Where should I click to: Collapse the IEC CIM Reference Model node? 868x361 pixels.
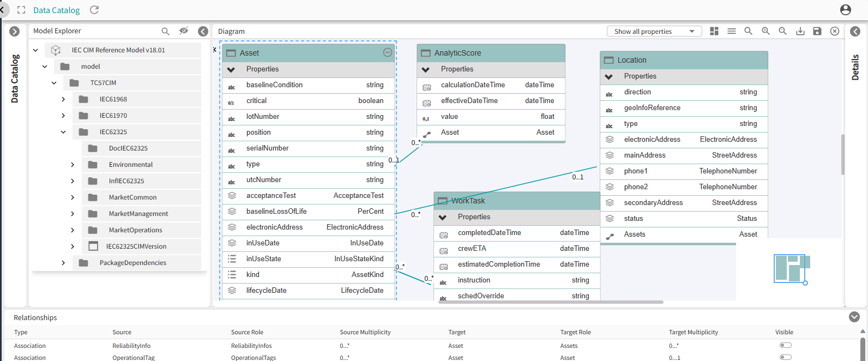35,50
